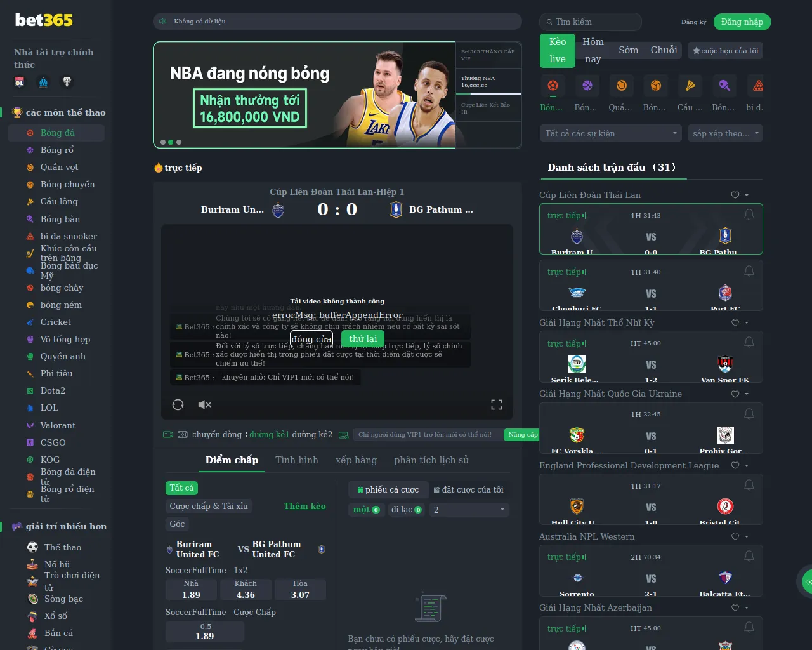Select the basketball sport icon in filter row
Viewport: 812px width, 650px height.
pos(587,85)
